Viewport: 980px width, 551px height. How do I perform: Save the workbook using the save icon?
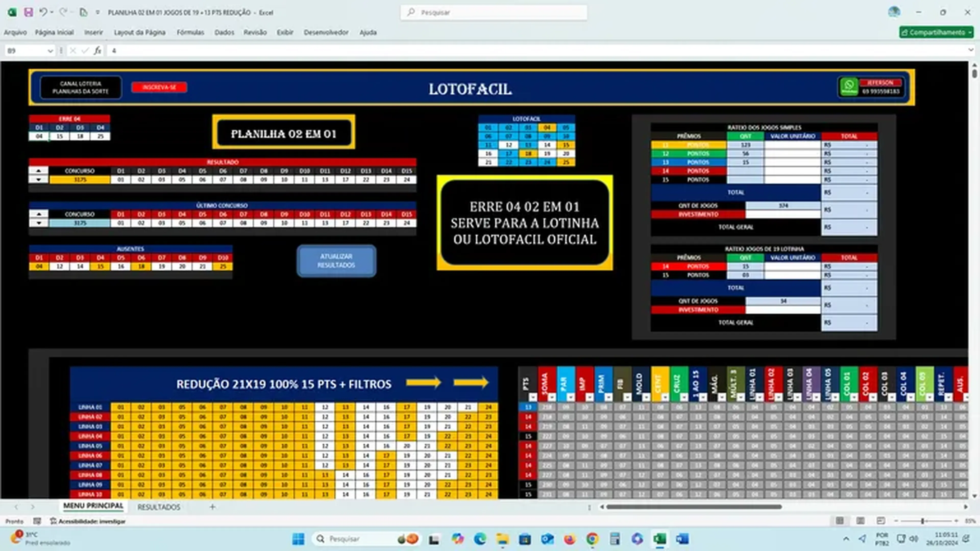click(28, 12)
